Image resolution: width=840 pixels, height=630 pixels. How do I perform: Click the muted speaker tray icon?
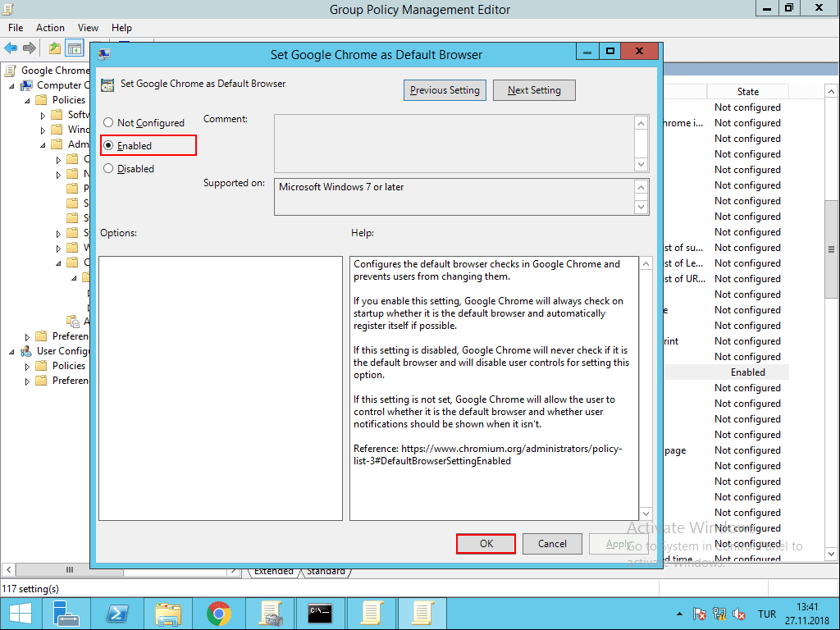pyautogui.click(x=739, y=614)
